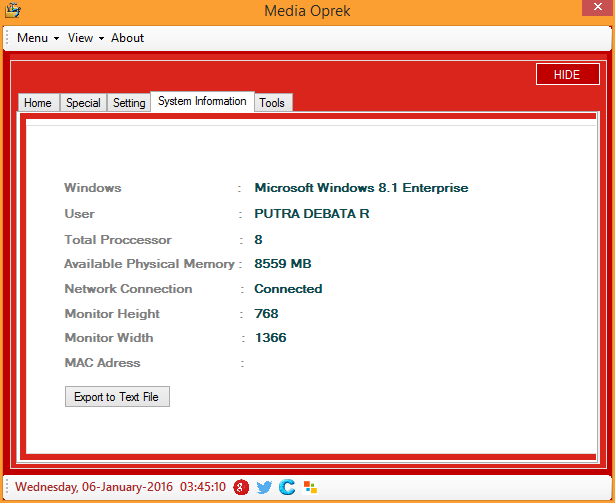Click the monitor height value 768

coord(266,313)
